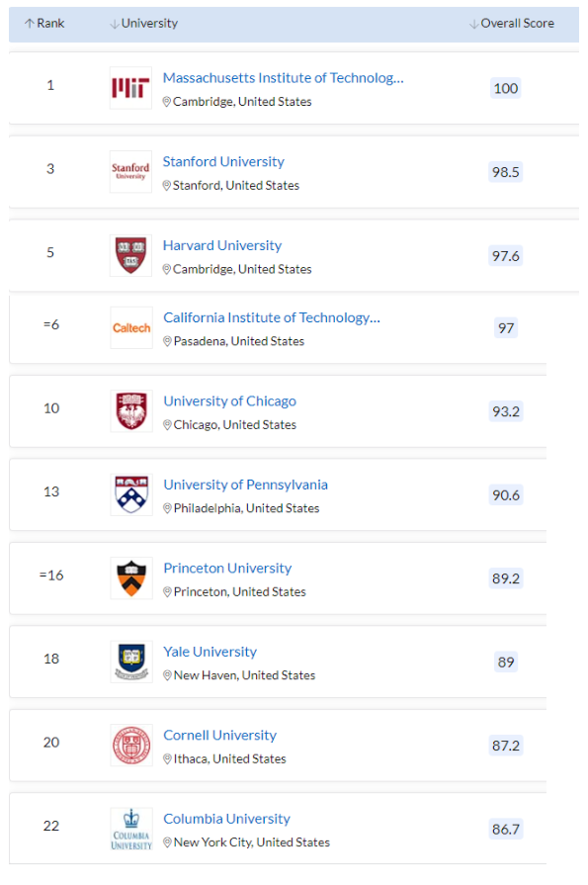Open the Massachusetts Institute of Technology link
The image size is (588, 885).
click(x=284, y=78)
